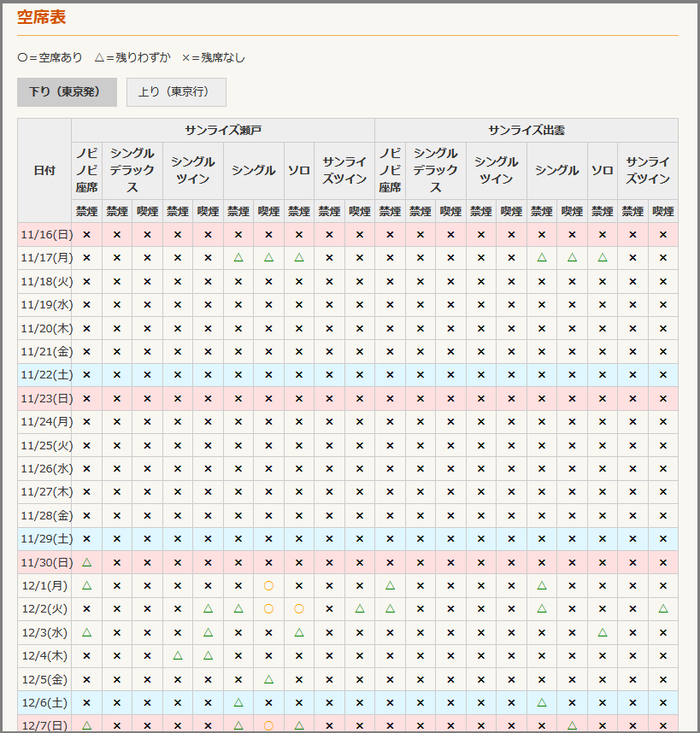
Task: Select △ for 11/17 Sunrise Seto Solo 禁煙
Action: 299,257
